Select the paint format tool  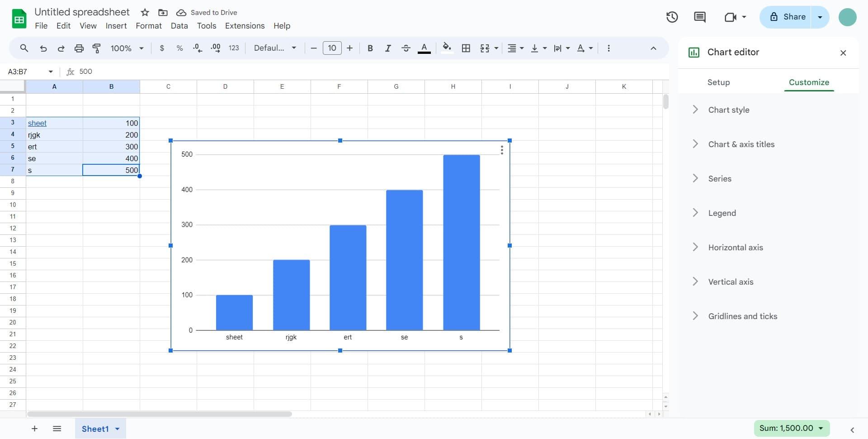(x=96, y=48)
